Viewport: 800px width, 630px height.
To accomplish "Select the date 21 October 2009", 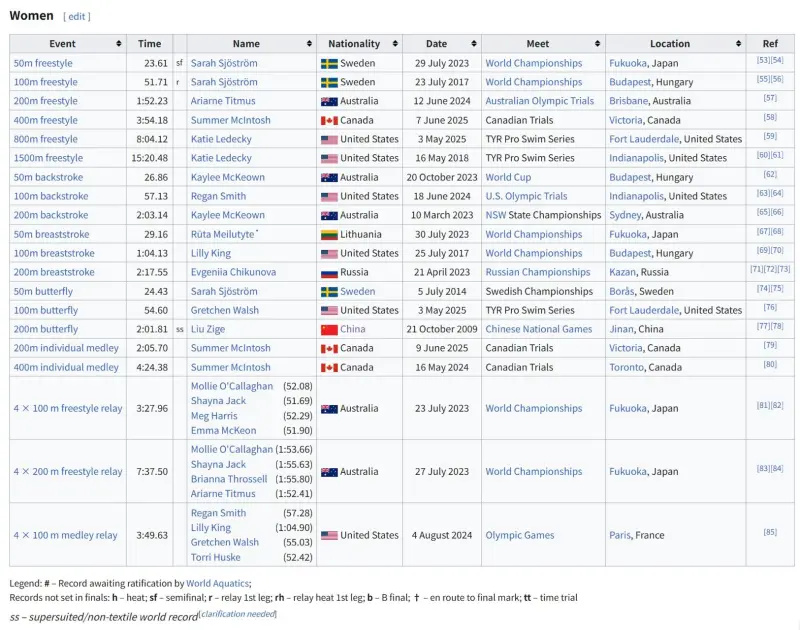I will point(442,330).
